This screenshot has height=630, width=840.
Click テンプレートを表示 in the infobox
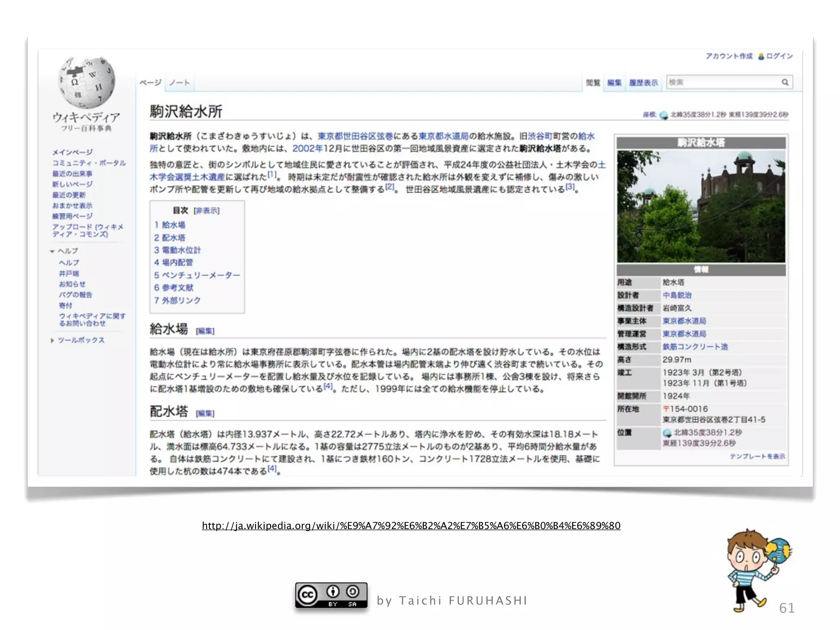[757, 457]
